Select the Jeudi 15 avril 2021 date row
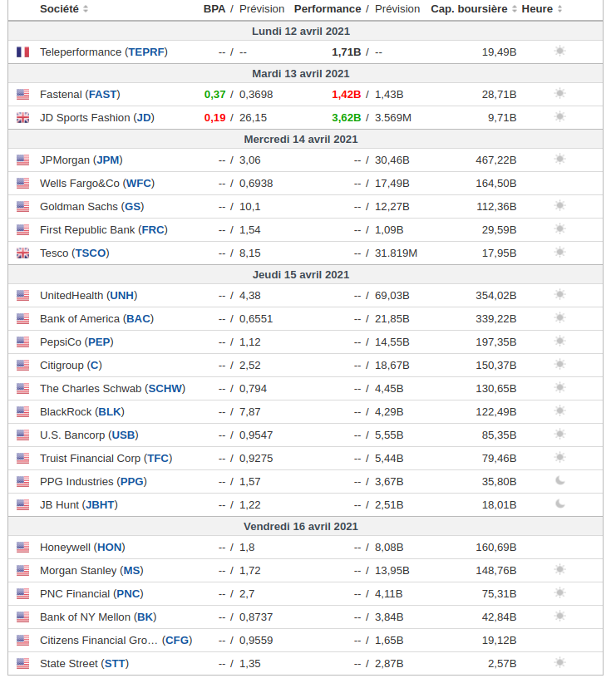 coord(301,274)
